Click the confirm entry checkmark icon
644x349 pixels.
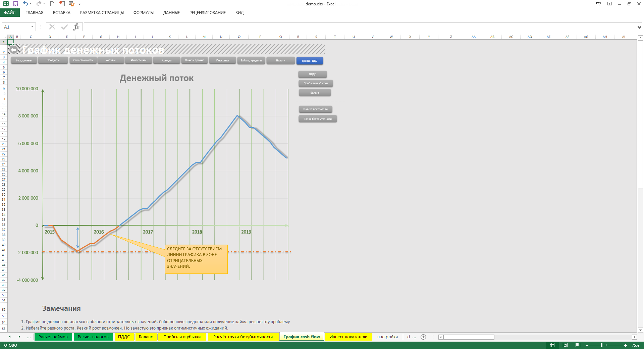64,27
